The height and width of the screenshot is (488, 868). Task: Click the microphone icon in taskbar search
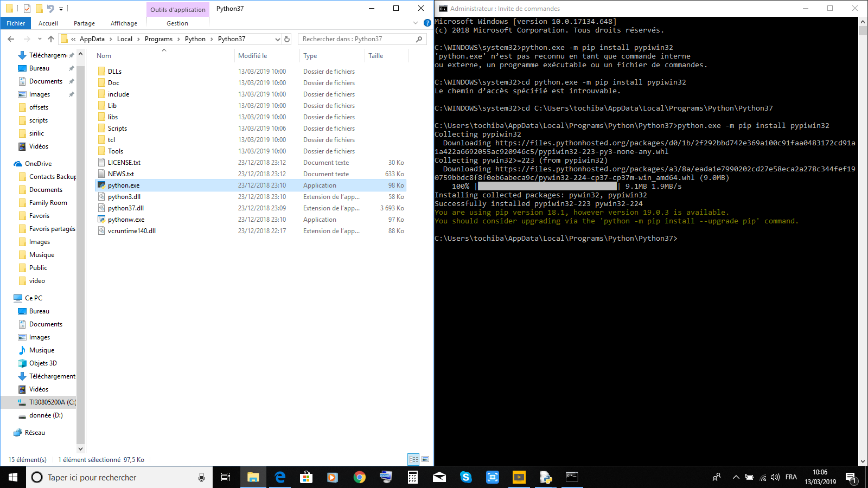(202, 477)
